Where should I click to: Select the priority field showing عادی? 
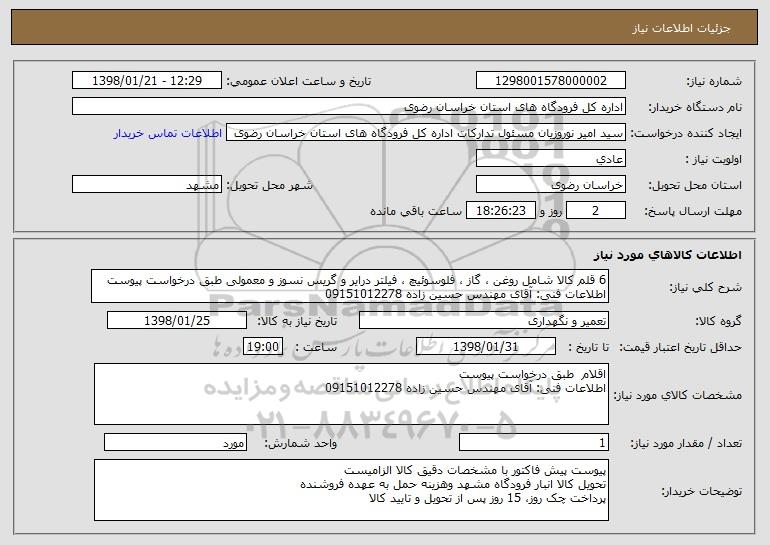click(550, 159)
